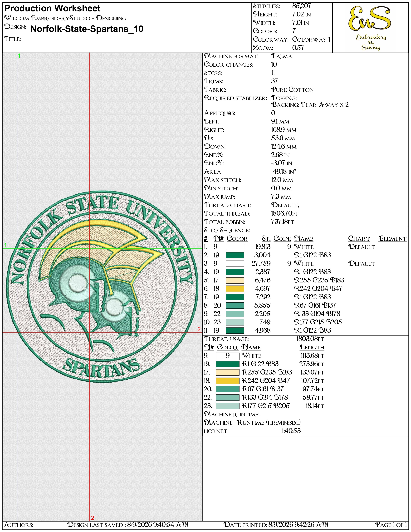The height and width of the screenshot is (532, 411).
Task: Click thread length "273.96ft"
Action: click(312, 364)
